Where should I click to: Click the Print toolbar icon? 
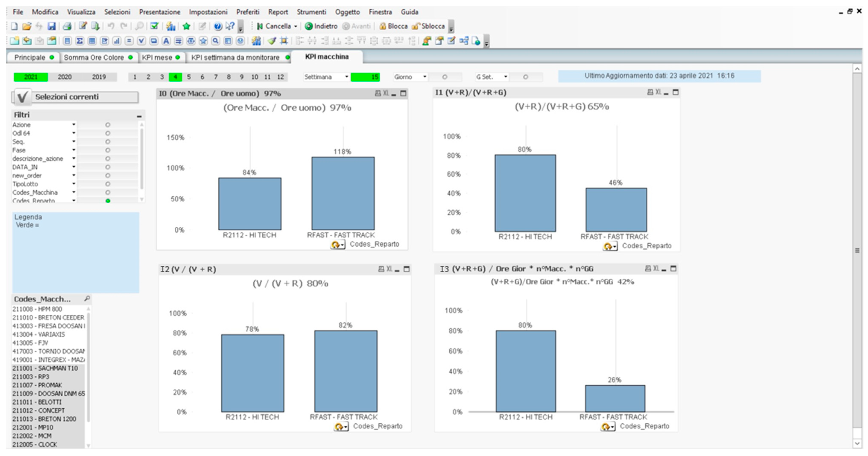tap(67, 26)
